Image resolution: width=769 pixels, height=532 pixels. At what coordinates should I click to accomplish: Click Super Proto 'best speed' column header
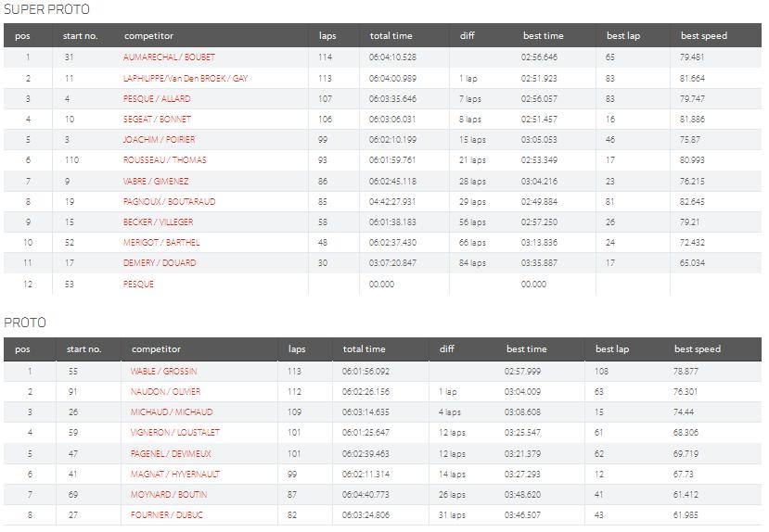pos(703,36)
